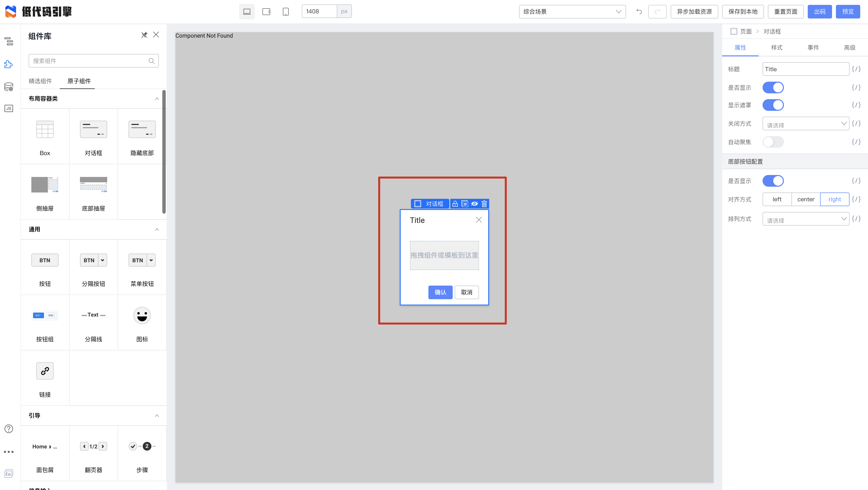Image resolution: width=868 pixels, height=490 pixels.
Task: Collapse the 通用 section
Action: [x=157, y=229]
